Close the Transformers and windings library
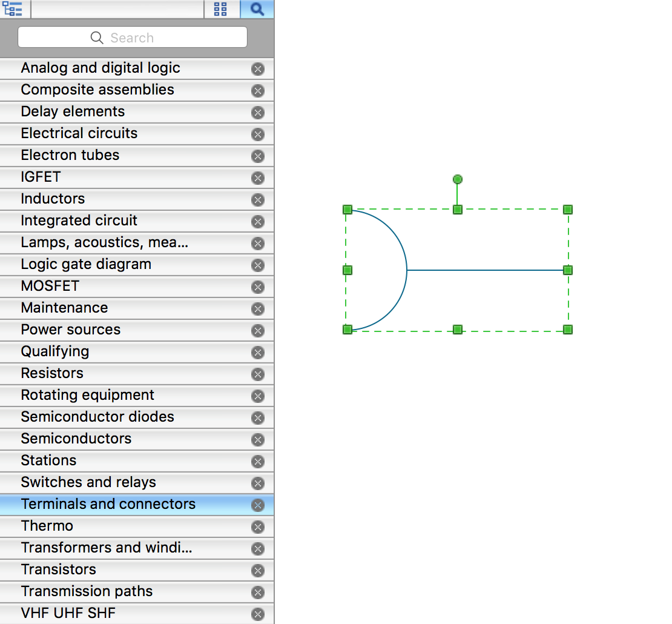This screenshot has height=624, width=672. (257, 548)
